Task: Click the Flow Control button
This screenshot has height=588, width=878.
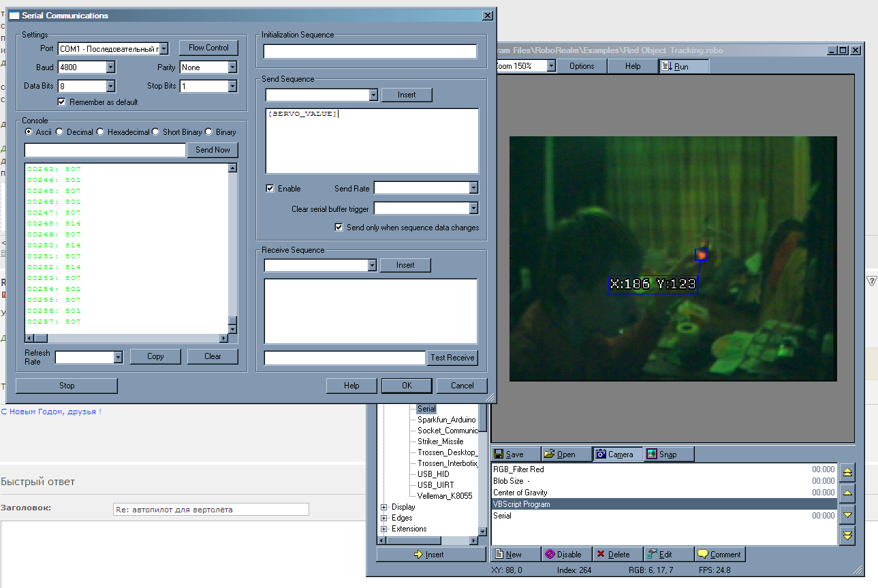Action: click(208, 48)
